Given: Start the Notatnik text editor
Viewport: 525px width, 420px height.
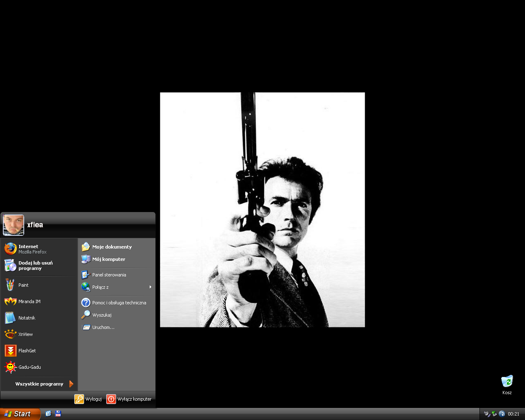Looking at the screenshot, I should pyautogui.click(x=26, y=318).
